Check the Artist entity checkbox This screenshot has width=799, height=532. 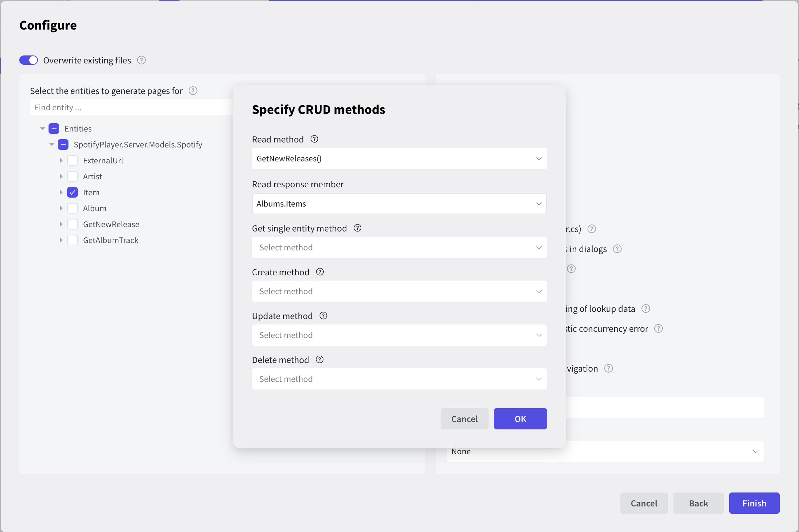coord(72,176)
